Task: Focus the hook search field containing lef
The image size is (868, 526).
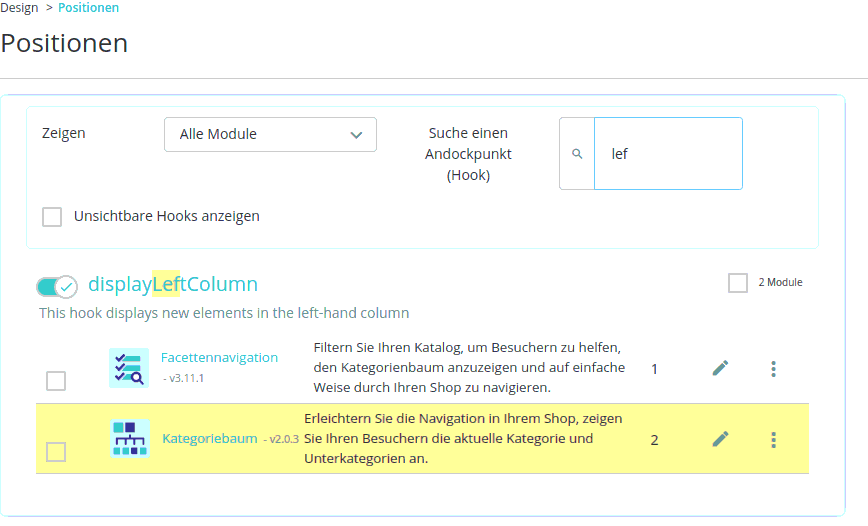Action: click(x=668, y=153)
